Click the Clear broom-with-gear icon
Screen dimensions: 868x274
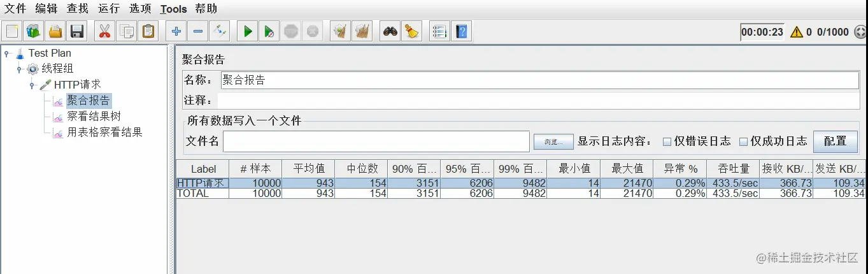tap(340, 31)
